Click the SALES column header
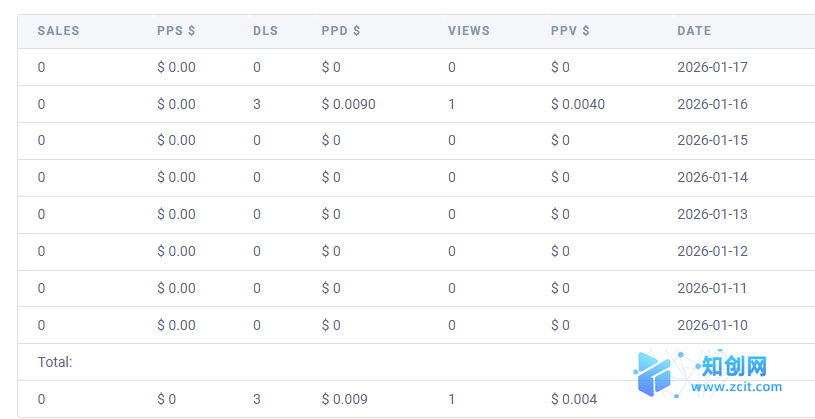 (58, 31)
